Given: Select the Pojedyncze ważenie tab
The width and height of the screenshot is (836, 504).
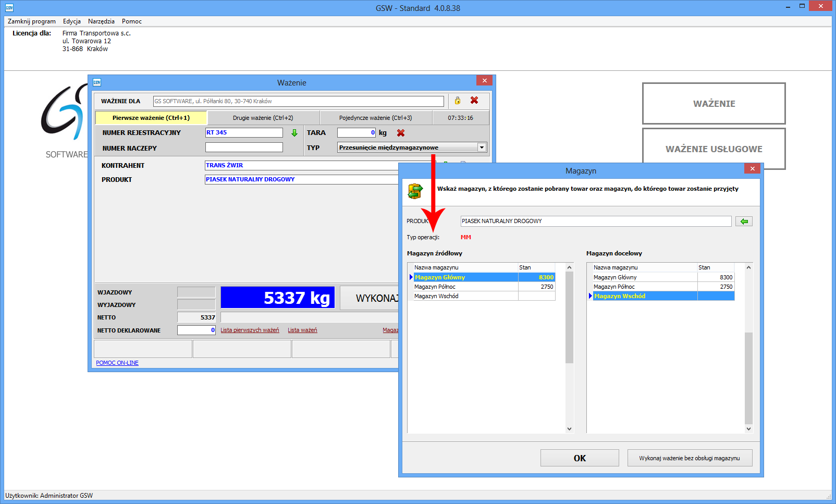Looking at the screenshot, I should coord(375,118).
